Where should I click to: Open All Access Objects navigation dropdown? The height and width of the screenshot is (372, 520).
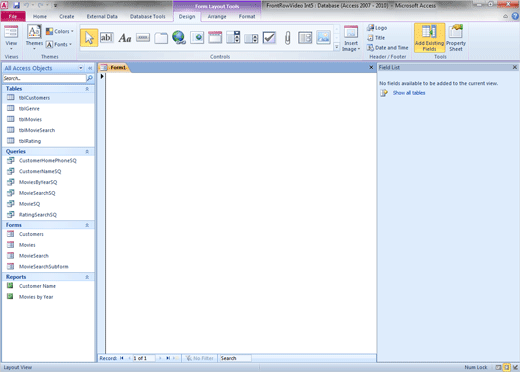tap(81, 68)
